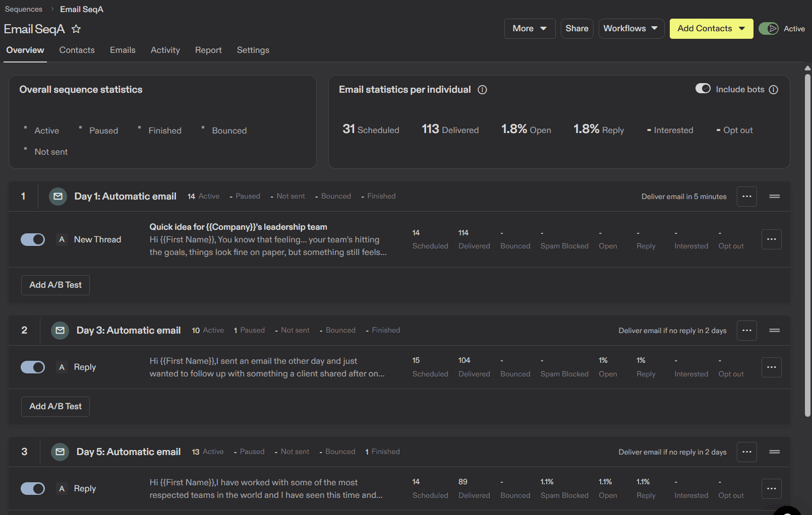Screen dimensions: 812x515
Task: Click the 1.8% Open statistic
Action: tap(526, 130)
